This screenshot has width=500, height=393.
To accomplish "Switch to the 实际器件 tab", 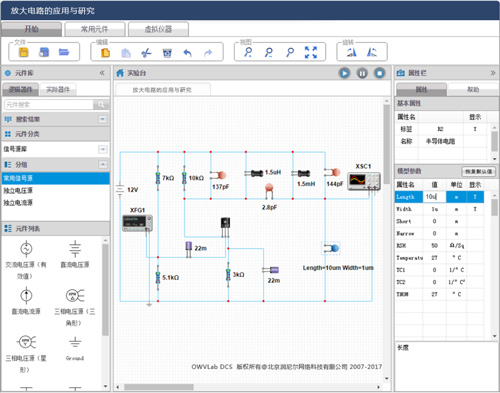I will pyautogui.click(x=58, y=89).
